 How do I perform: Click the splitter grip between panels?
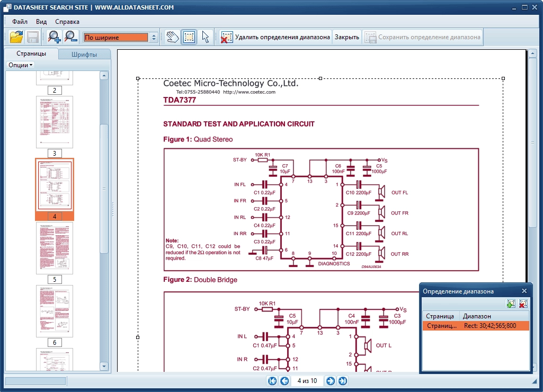(113, 210)
